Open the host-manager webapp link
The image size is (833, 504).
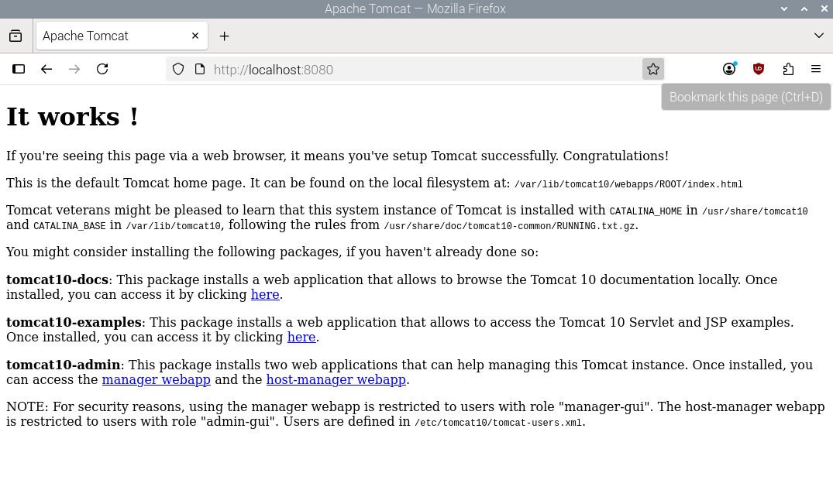click(336, 380)
